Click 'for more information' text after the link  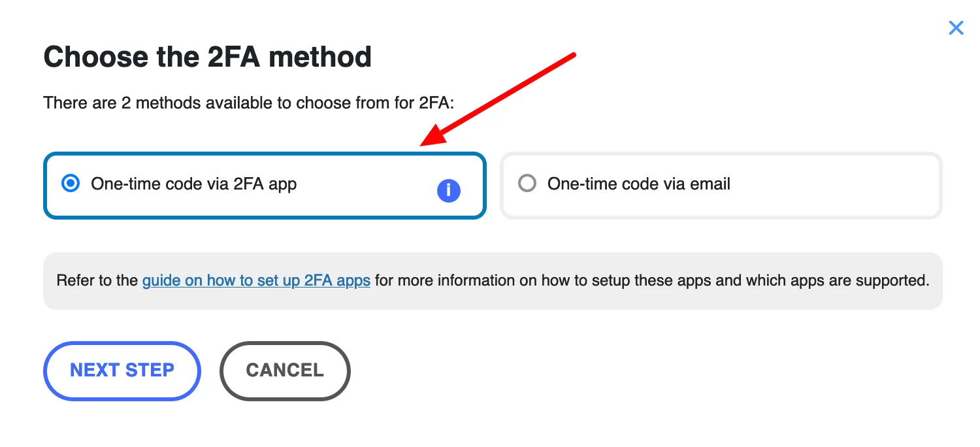coord(449,281)
